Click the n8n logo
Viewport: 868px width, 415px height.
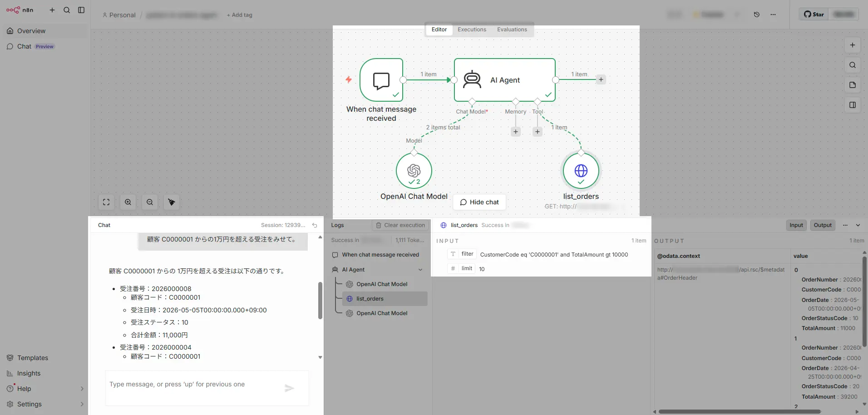pyautogui.click(x=20, y=10)
